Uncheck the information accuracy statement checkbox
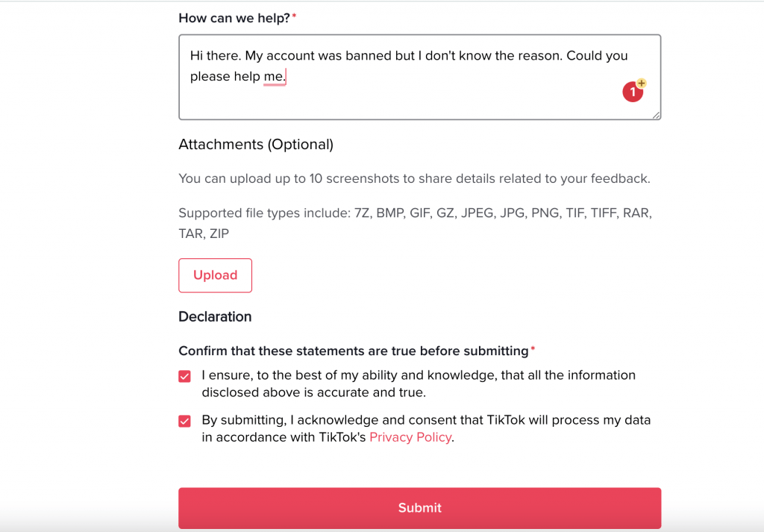The width and height of the screenshot is (764, 532). click(185, 376)
